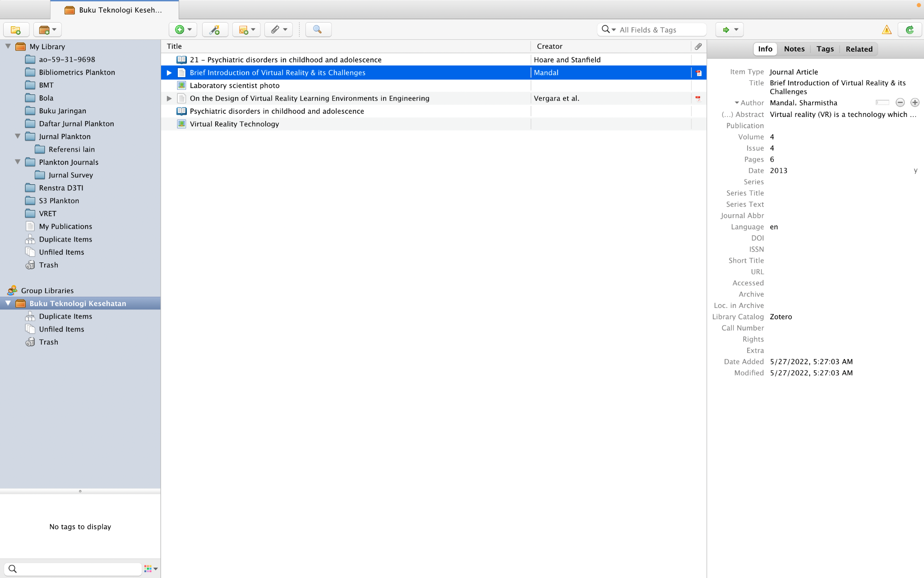Viewport: 924px width, 578px height.
Task: Edit the Date field value 2013
Action: 778,171
